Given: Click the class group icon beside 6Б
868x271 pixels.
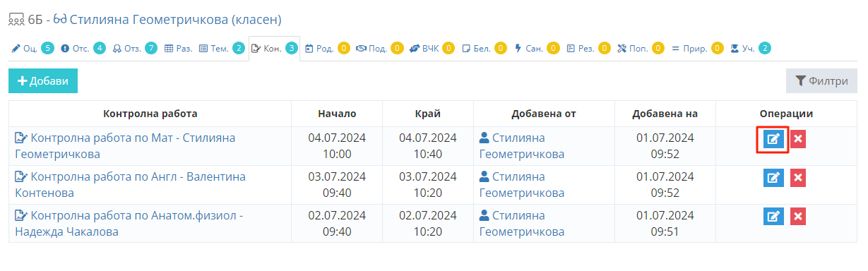Looking at the screenshot, I should coord(16,19).
